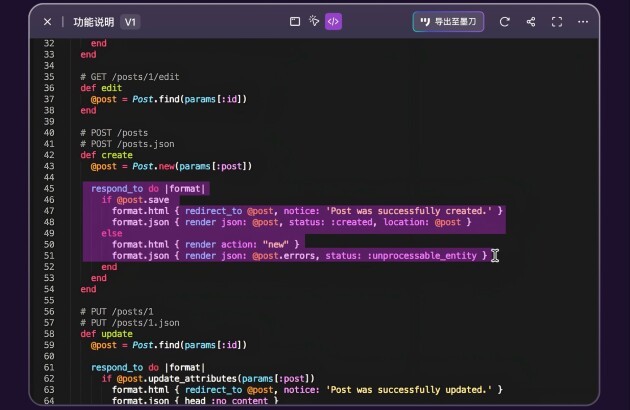630x410 pixels.
Task: Click 'if @post.save' on line 46
Action: 135,200
